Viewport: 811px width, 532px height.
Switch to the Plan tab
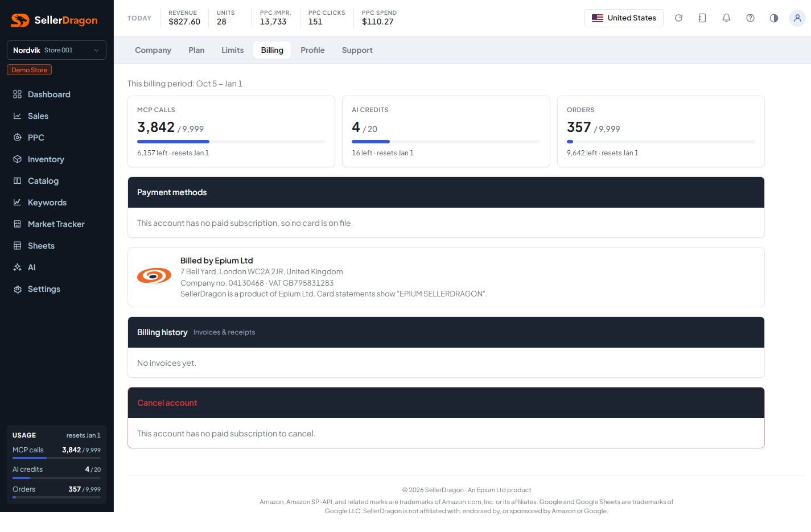[196, 50]
